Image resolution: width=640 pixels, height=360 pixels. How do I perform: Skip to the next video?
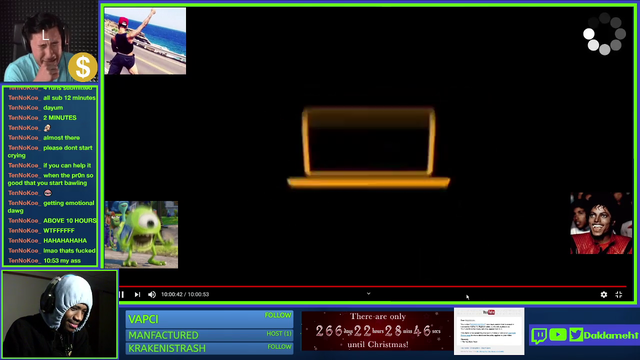pos(137,294)
